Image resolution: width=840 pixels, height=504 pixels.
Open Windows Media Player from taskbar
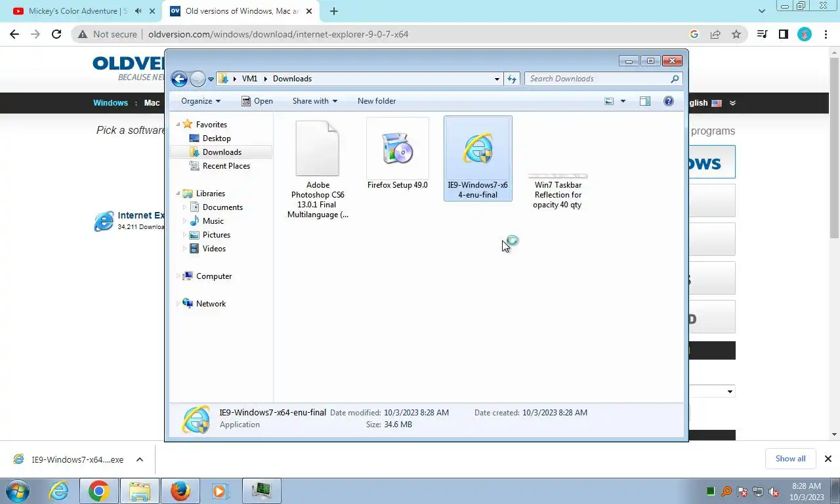tap(220, 491)
